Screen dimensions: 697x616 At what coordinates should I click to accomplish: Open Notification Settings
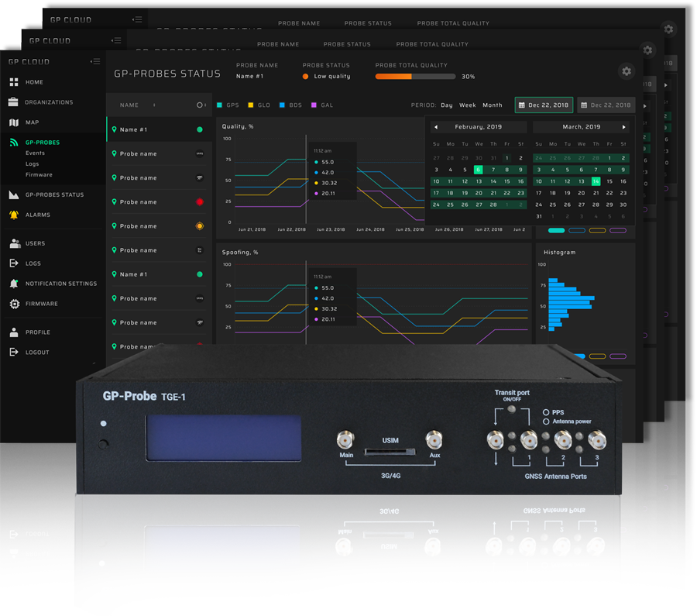coord(53,284)
